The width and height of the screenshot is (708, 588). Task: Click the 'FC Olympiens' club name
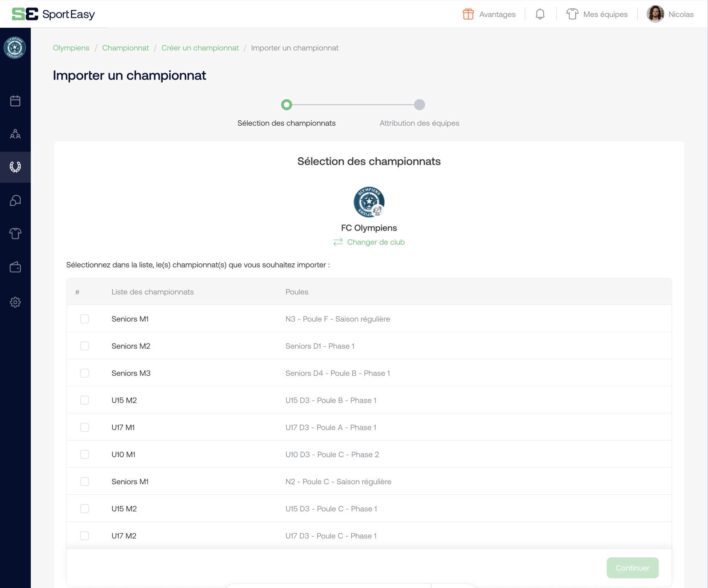click(369, 228)
